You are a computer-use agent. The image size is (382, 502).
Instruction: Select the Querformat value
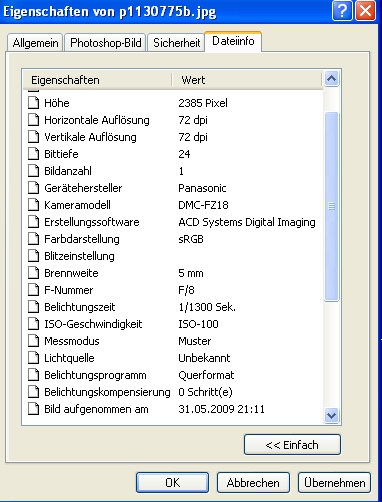(x=206, y=375)
